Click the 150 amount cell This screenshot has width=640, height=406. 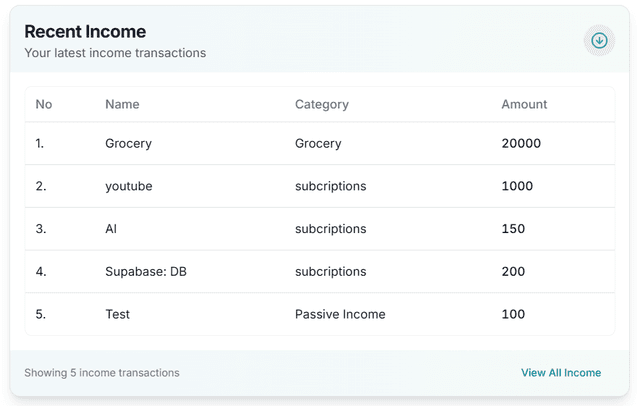514,229
